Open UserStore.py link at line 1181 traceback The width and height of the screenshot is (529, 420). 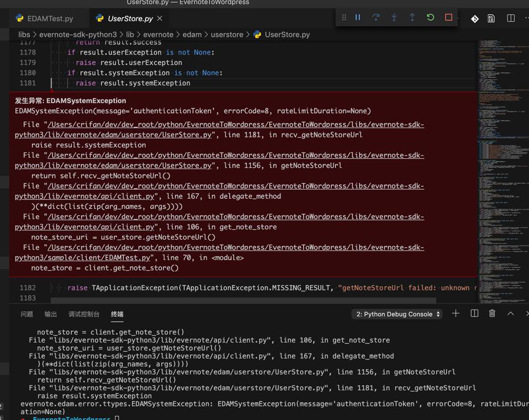(x=220, y=129)
